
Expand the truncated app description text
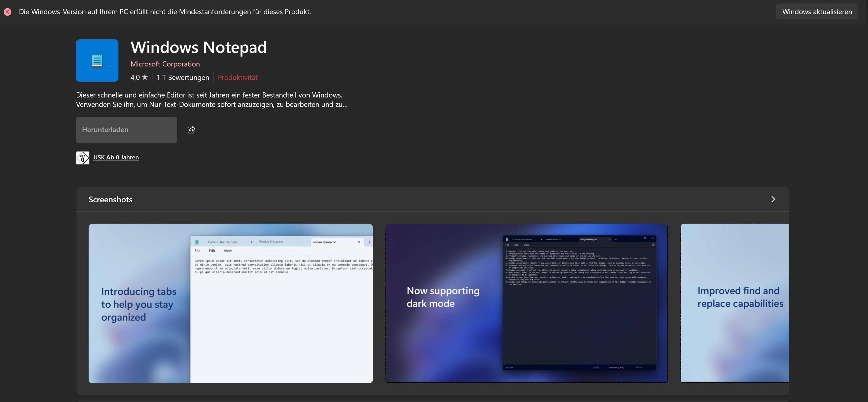point(212,100)
